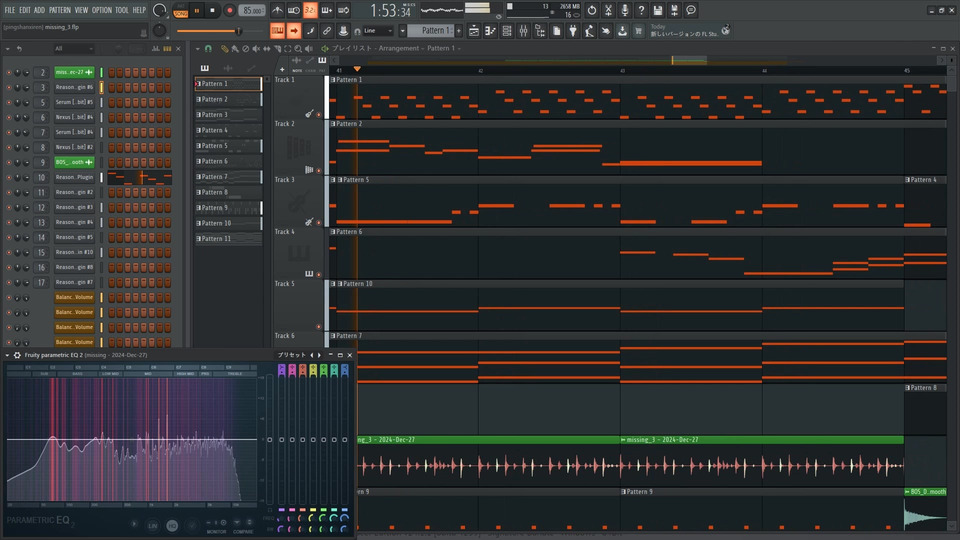Open the Playlist view button

pos(474,31)
